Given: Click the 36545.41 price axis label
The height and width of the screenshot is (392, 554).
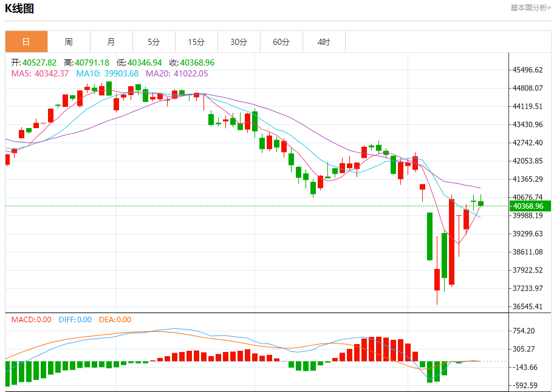Looking at the screenshot, I should pyautogui.click(x=528, y=306).
